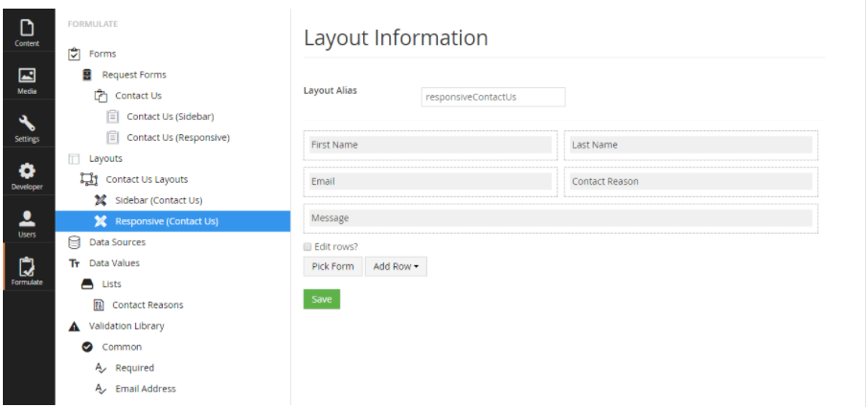
Task: Open Sidebar (Contact Us) layout
Action: point(158,200)
